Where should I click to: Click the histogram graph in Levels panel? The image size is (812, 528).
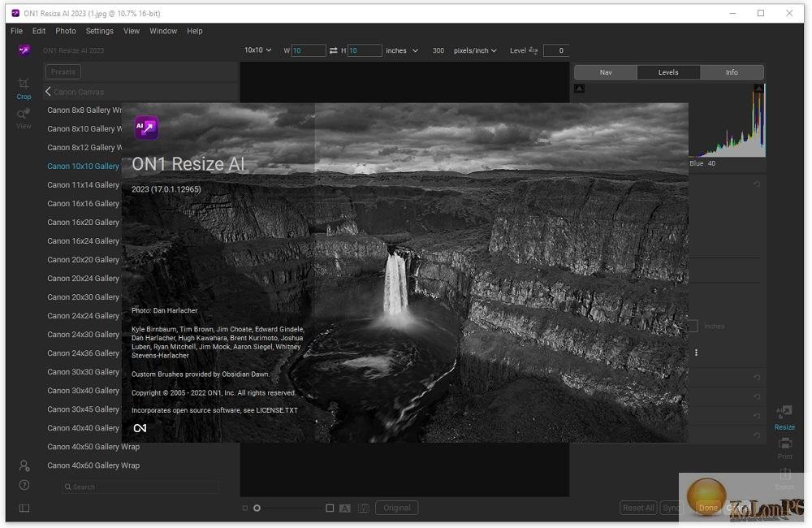727,120
